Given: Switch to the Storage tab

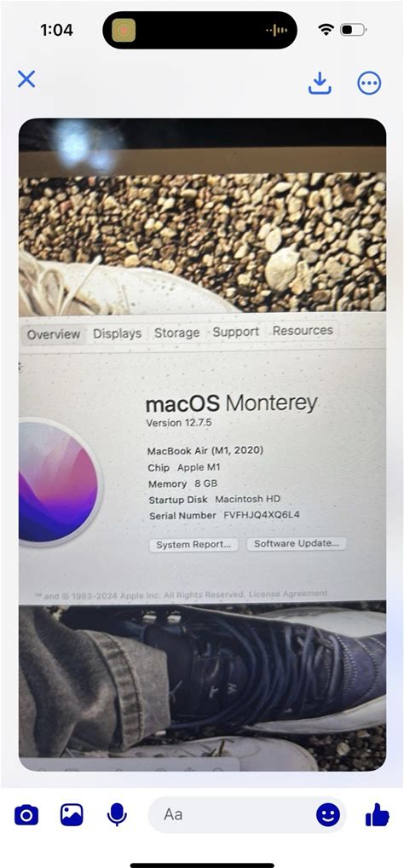Looking at the screenshot, I should [x=176, y=333].
